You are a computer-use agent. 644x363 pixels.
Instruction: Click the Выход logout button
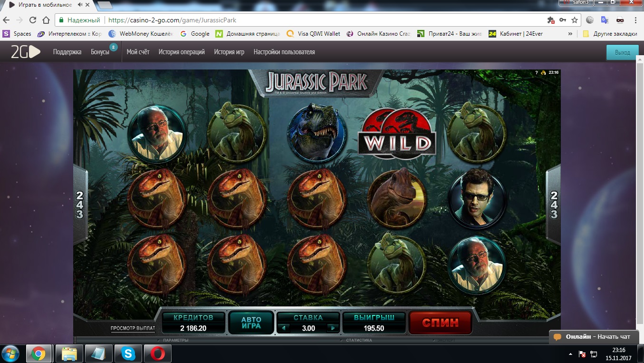click(622, 52)
